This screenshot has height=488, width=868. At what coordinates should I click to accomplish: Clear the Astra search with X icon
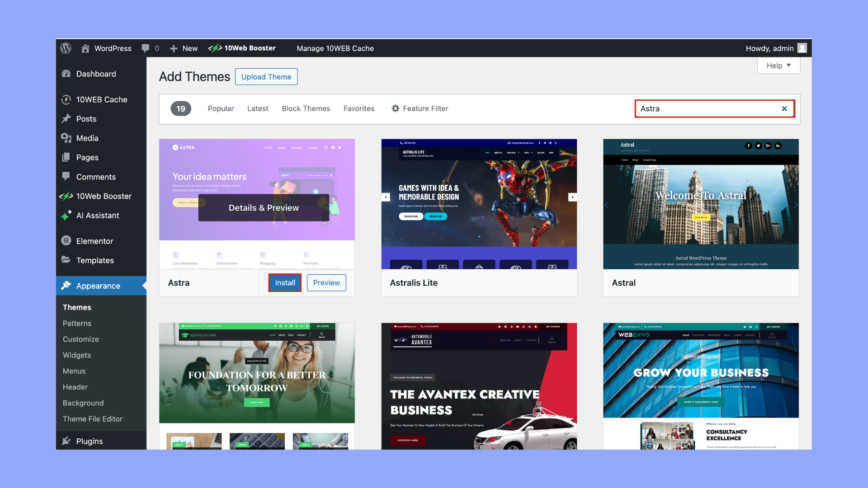[x=784, y=109]
